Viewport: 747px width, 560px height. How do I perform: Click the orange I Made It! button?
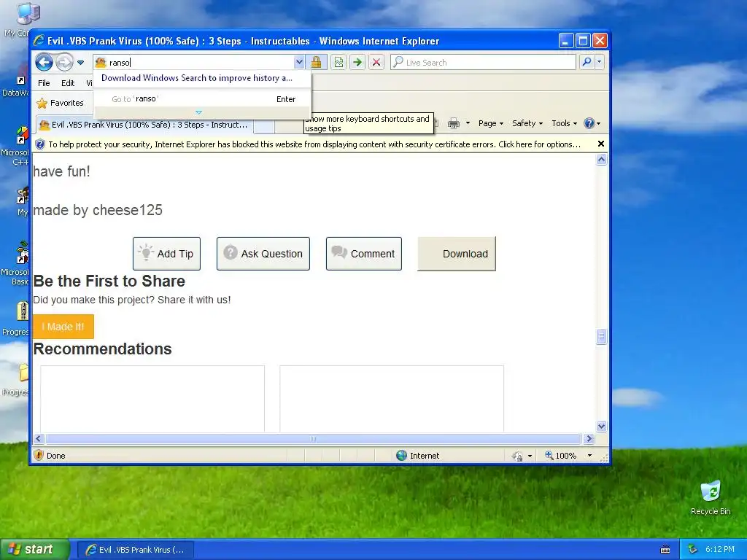[x=63, y=327]
